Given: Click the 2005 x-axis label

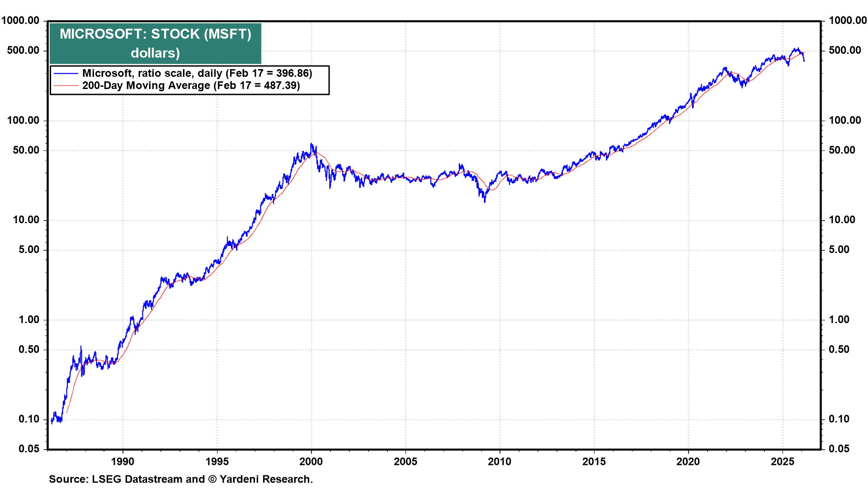Looking at the screenshot, I should [406, 461].
